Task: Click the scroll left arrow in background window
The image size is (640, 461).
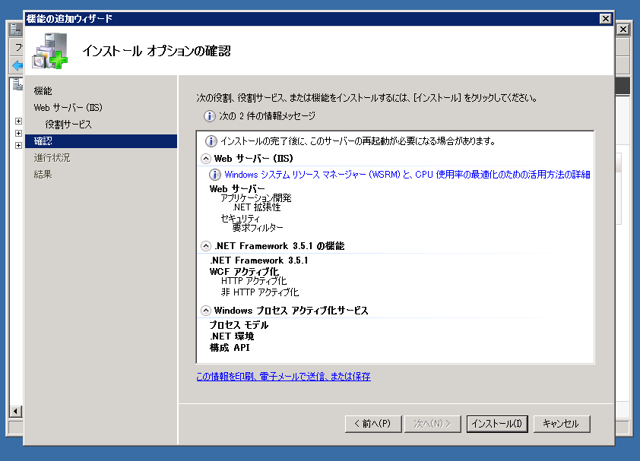Action: pos(16,411)
